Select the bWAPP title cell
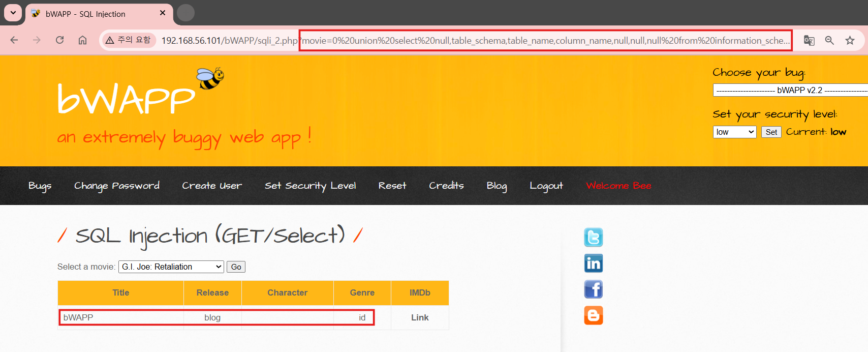868x352 pixels. (x=121, y=317)
